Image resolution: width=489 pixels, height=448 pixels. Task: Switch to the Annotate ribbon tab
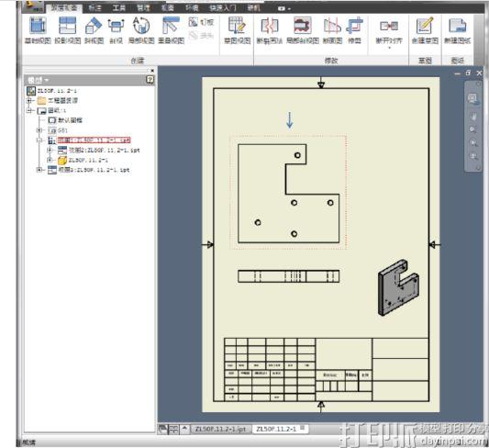pyautogui.click(x=94, y=7)
